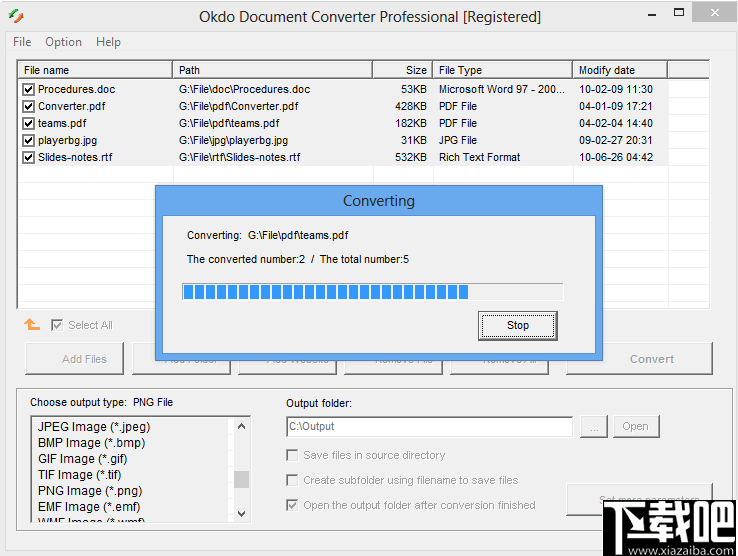Select TIF Image (*.tif) output type
Image resolution: width=738 pixels, height=556 pixels.
point(80,475)
